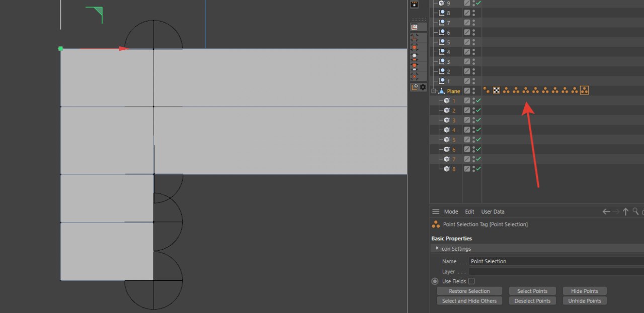Click the cube icon of child 3 under Plane
This screenshot has height=313, width=644.
[x=447, y=120]
